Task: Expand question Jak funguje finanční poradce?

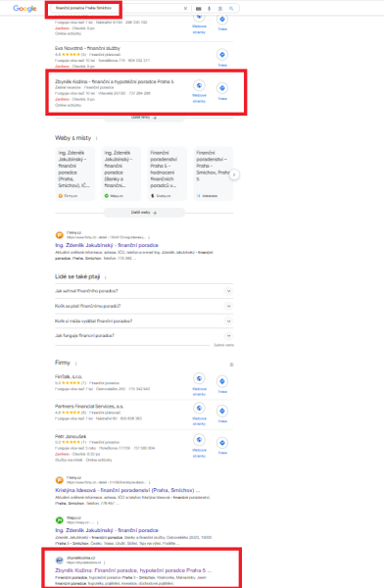Action: (x=144, y=335)
